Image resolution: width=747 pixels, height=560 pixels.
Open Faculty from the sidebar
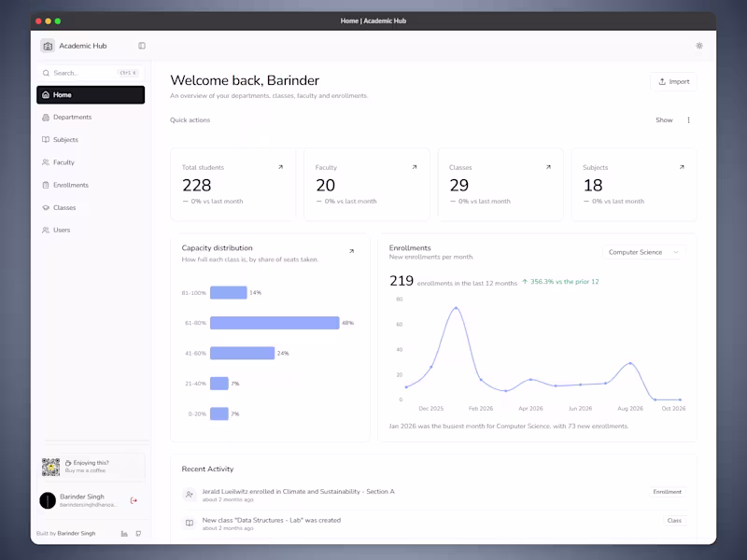[91, 162]
